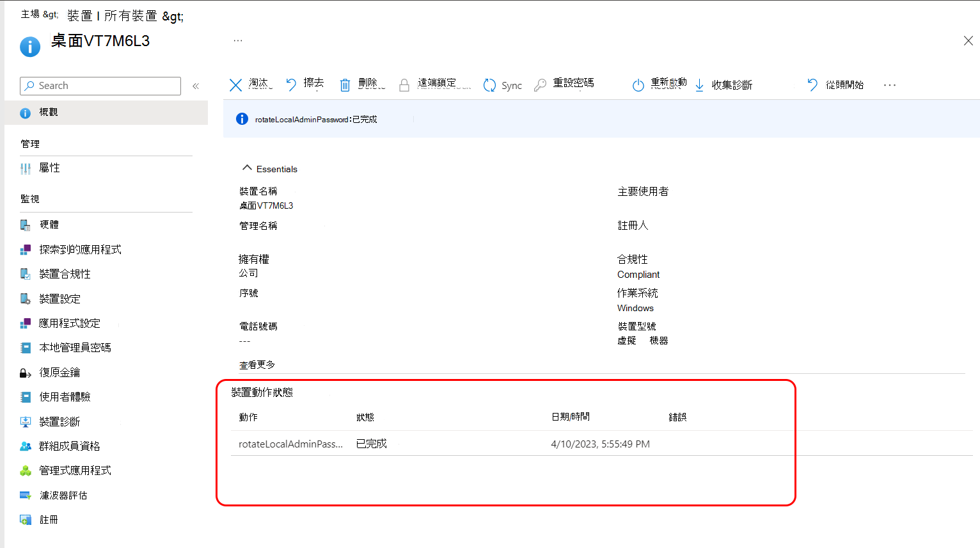Click the 狀態 column header
The height and width of the screenshot is (548, 980).
click(x=365, y=417)
